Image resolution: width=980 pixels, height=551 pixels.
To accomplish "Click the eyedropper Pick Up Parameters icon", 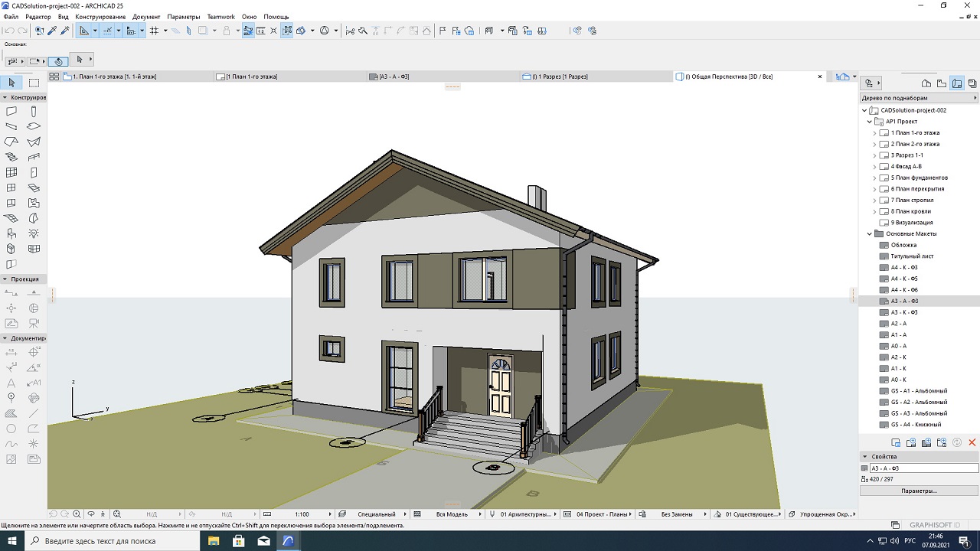I will [52, 31].
